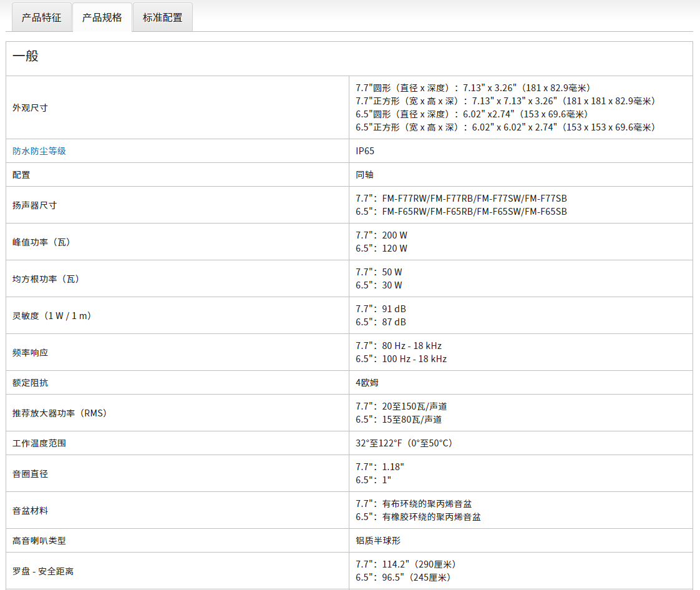Open the 防水防尘等级 link
Image resolution: width=700 pixels, height=590 pixels.
click(39, 151)
